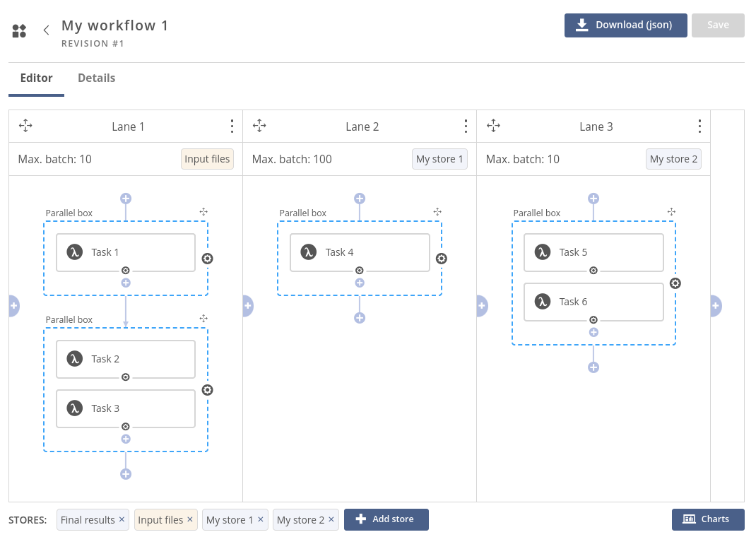Screen dimensions: 756x549
Task: Click the Download (json) button
Action: tap(625, 25)
